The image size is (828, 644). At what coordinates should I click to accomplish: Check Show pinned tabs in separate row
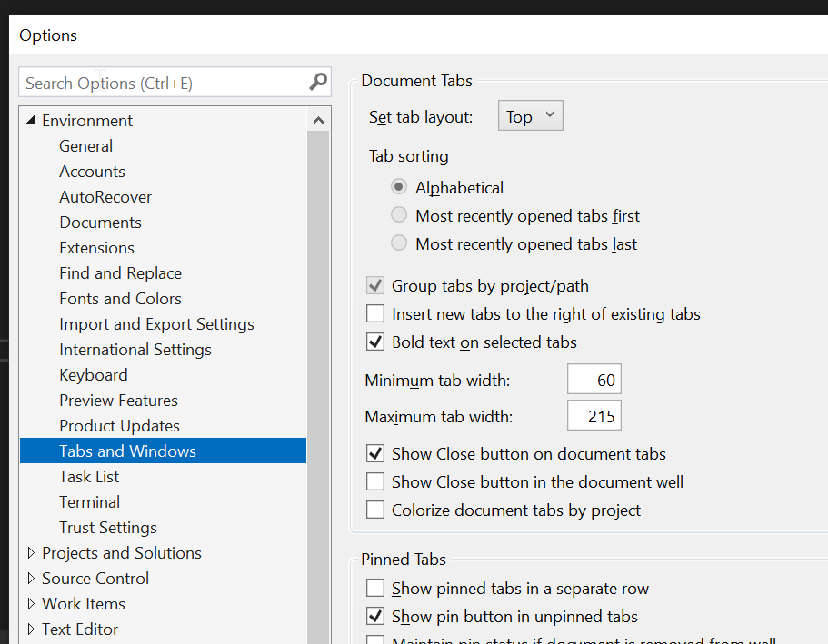coord(375,589)
